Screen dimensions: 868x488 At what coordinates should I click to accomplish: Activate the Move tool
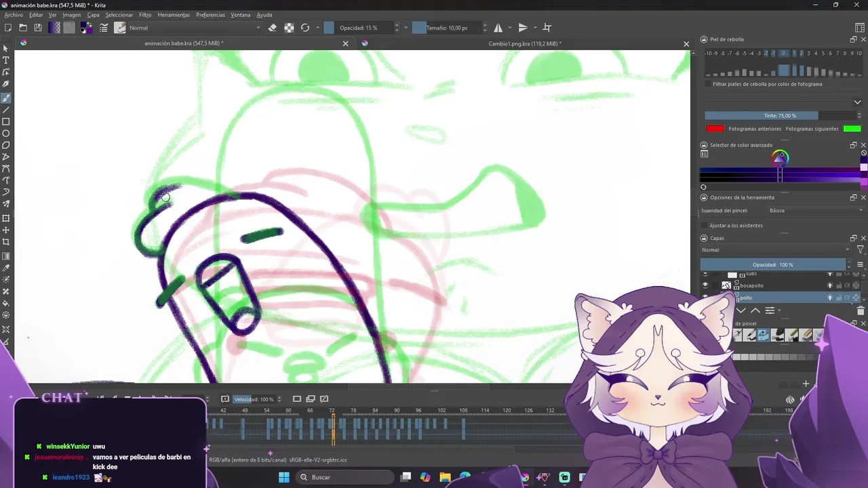(6, 230)
